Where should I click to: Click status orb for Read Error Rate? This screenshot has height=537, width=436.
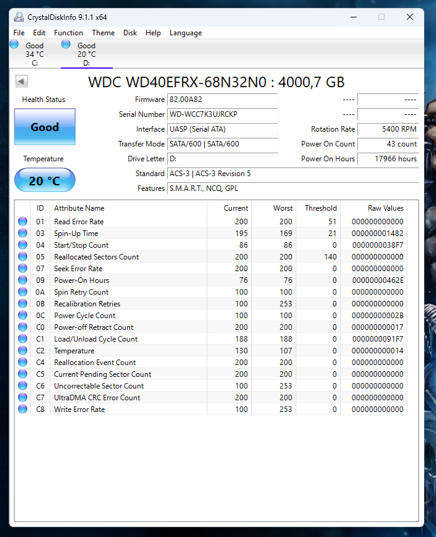pyautogui.click(x=23, y=221)
